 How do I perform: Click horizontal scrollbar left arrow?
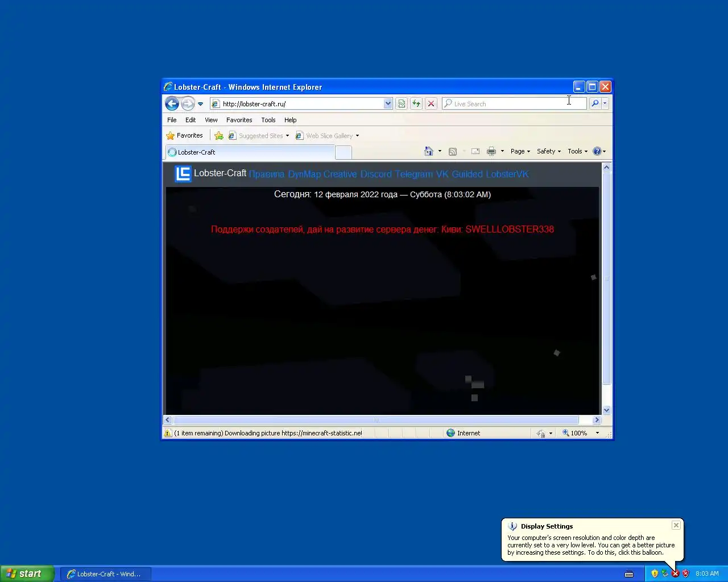(168, 420)
